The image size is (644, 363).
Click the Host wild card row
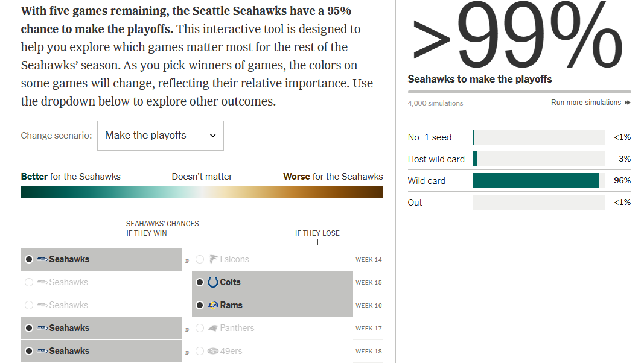pos(519,159)
